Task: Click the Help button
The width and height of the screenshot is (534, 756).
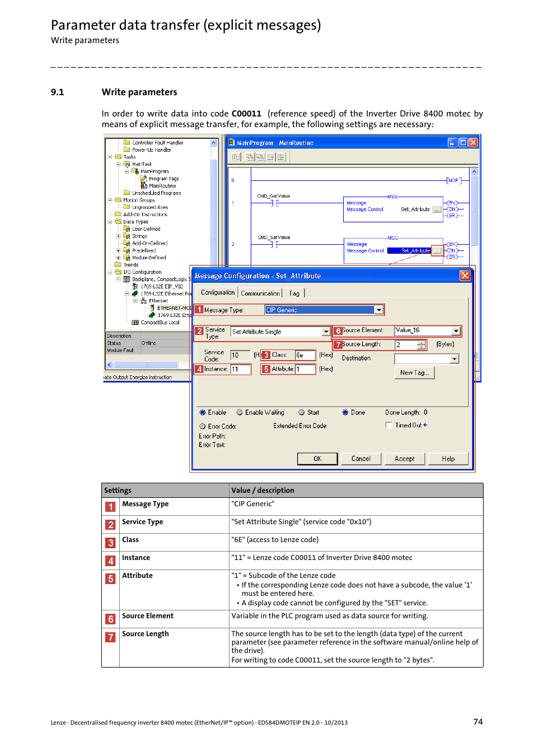Action: pyautogui.click(x=448, y=459)
